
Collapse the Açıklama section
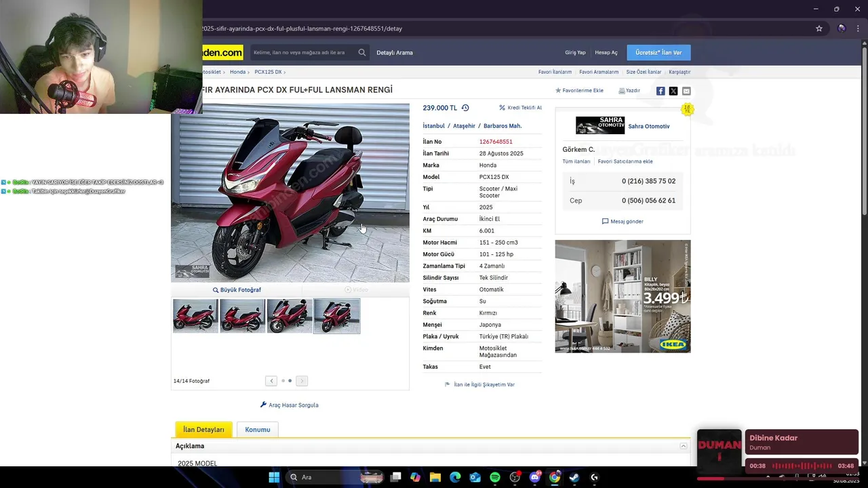pos(684,446)
